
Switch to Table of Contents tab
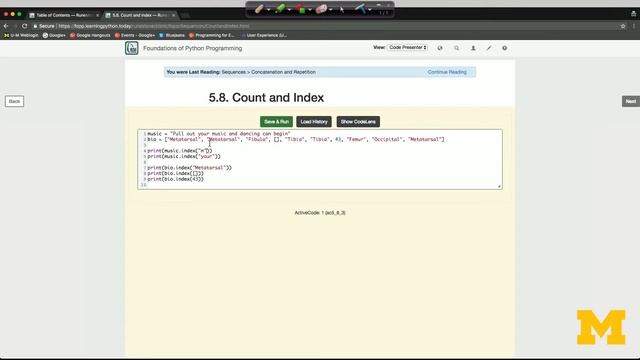63,15
